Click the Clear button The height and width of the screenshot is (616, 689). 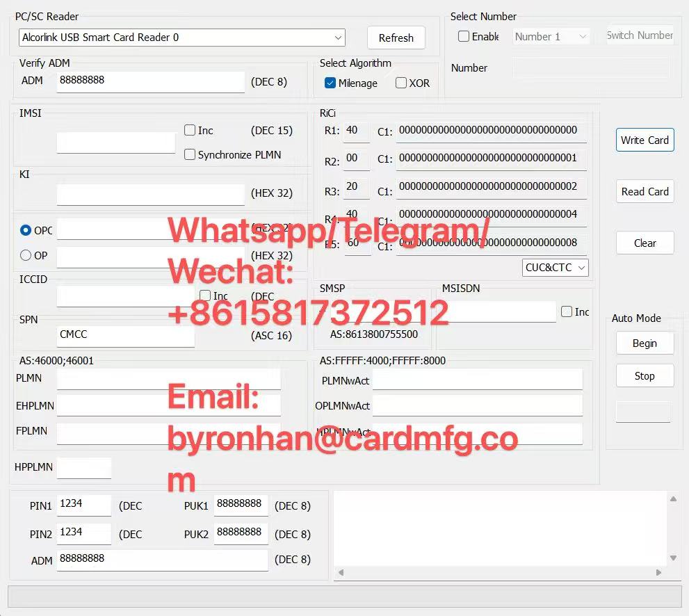coord(645,243)
